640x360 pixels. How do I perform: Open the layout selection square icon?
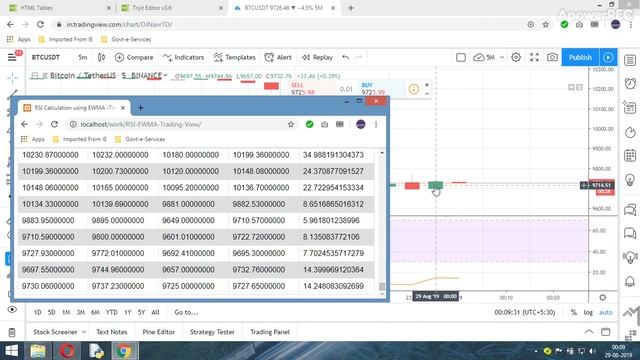(461, 58)
